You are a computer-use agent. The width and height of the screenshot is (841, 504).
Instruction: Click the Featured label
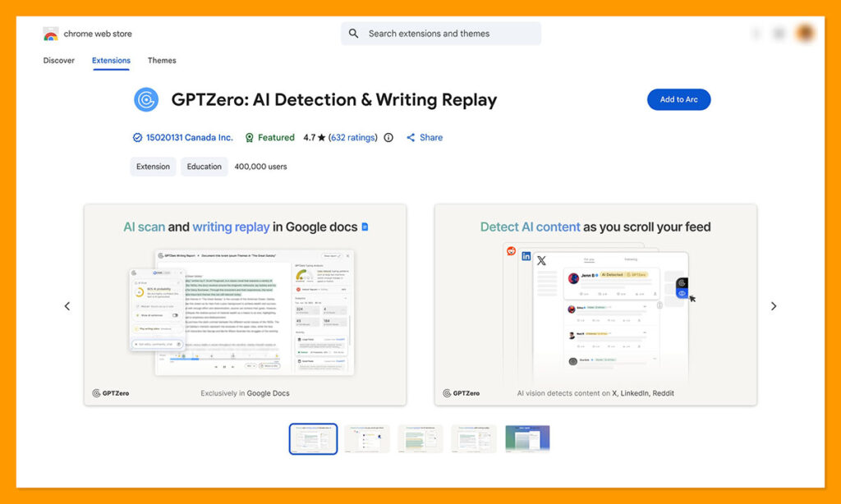coord(276,138)
